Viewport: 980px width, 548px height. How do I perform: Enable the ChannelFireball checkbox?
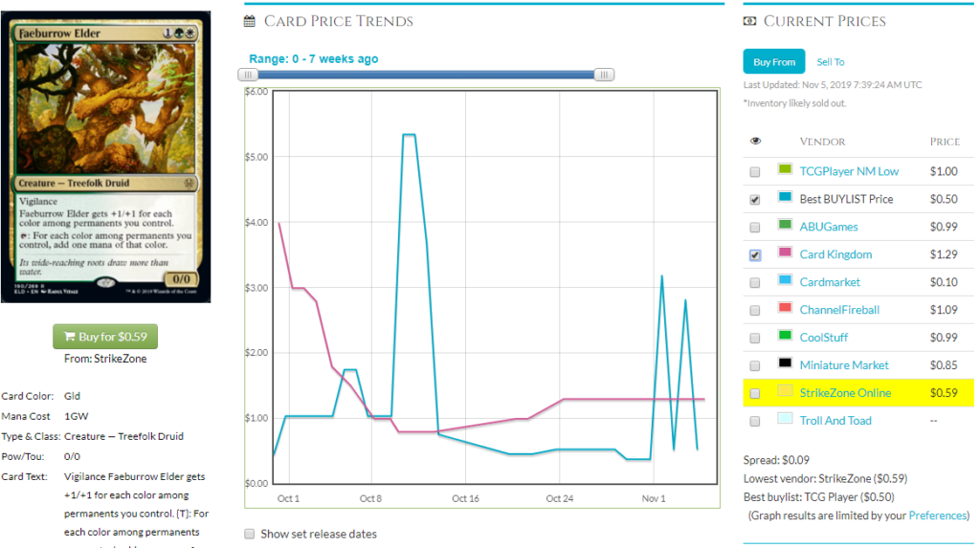(755, 311)
